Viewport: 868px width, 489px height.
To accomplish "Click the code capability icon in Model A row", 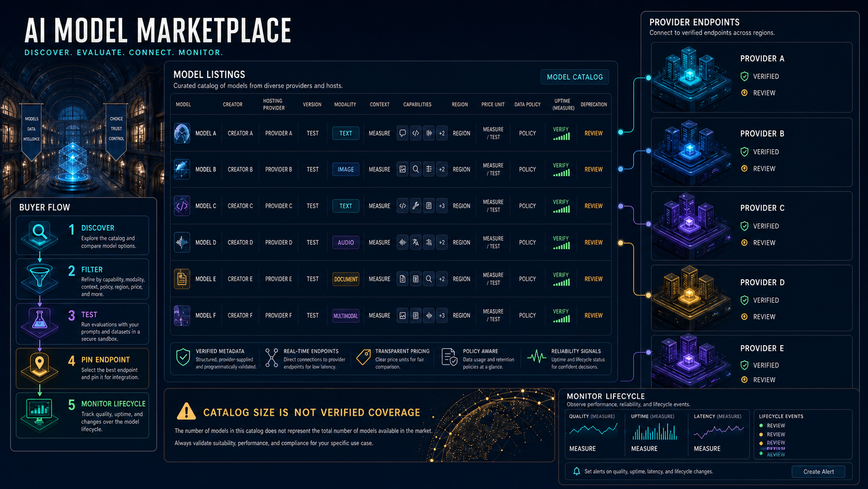I will pos(415,134).
